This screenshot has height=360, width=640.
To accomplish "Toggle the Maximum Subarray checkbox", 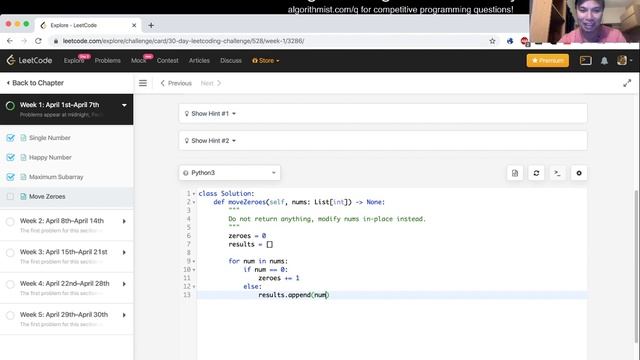I will click(10, 177).
